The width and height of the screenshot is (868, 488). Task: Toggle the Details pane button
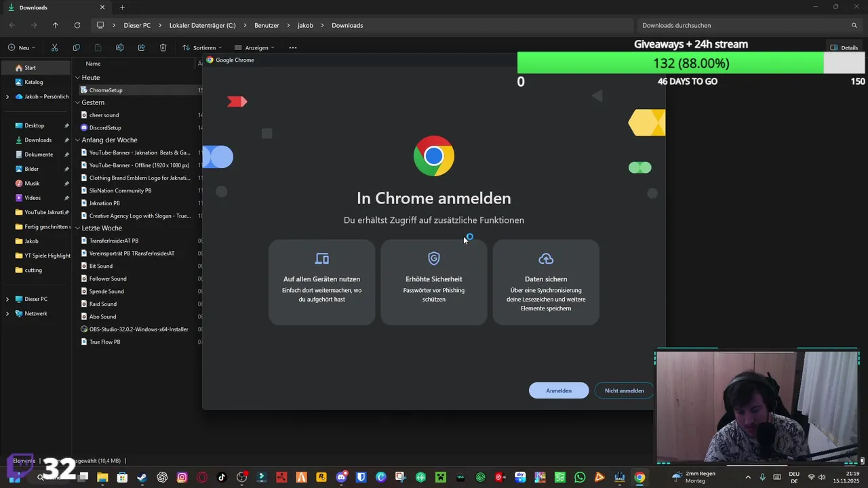point(844,47)
